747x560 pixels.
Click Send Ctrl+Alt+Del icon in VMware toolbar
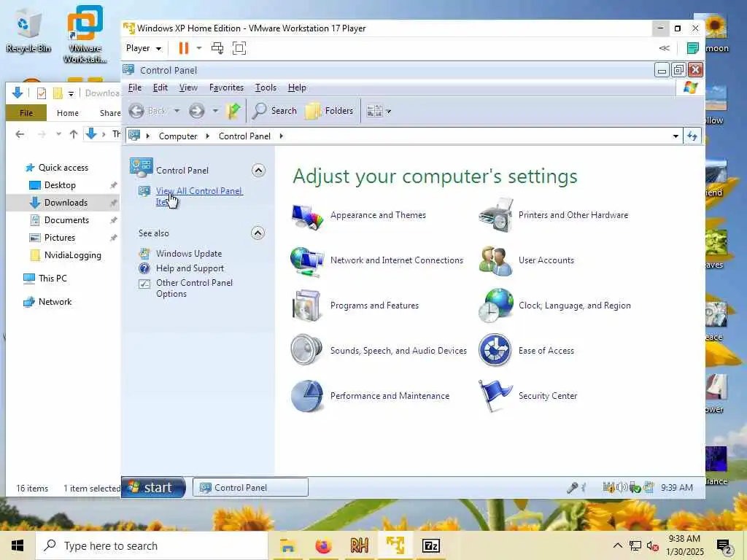click(217, 48)
